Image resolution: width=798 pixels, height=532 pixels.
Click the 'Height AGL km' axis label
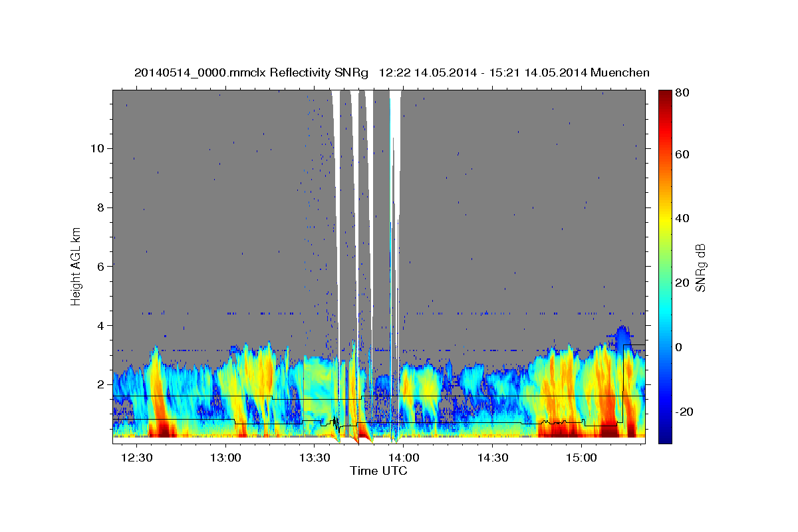[x=76, y=266]
